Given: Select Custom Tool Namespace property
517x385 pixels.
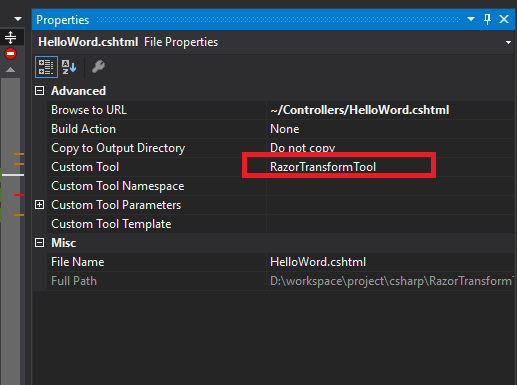Looking at the screenshot, I should (x=118, y=186).
